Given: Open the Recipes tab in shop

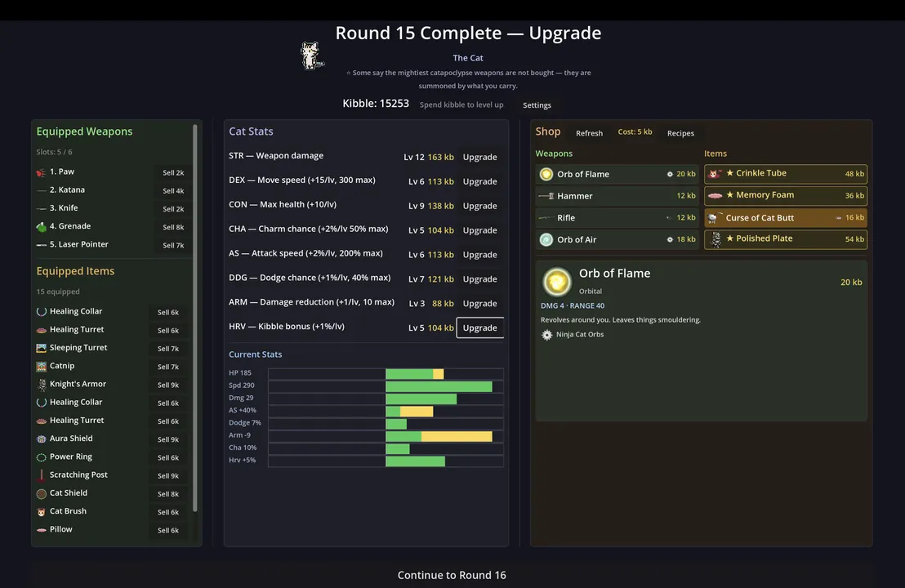Looking at the screenshot, I should tap(680, 133).
